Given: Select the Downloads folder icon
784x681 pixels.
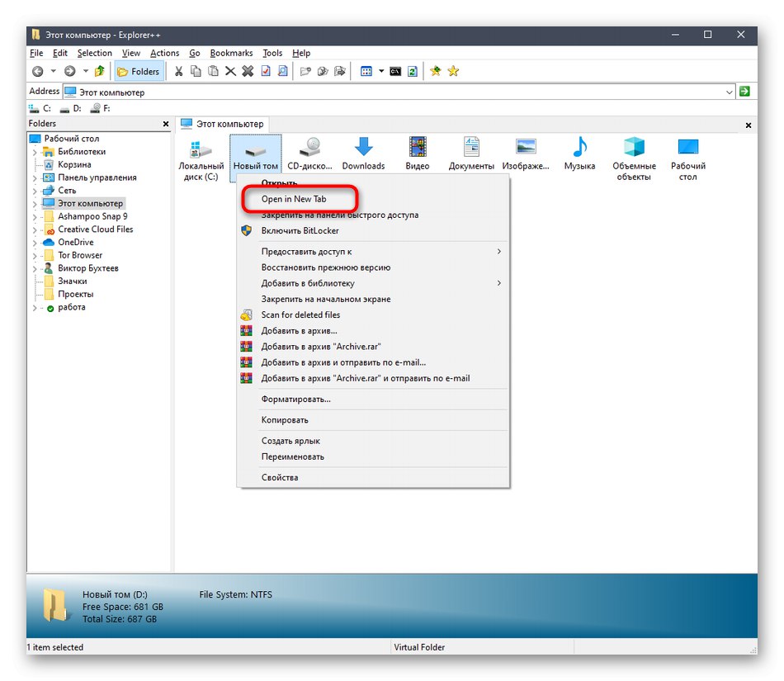Looking at the screenshot, I should (x=363, y=154).
